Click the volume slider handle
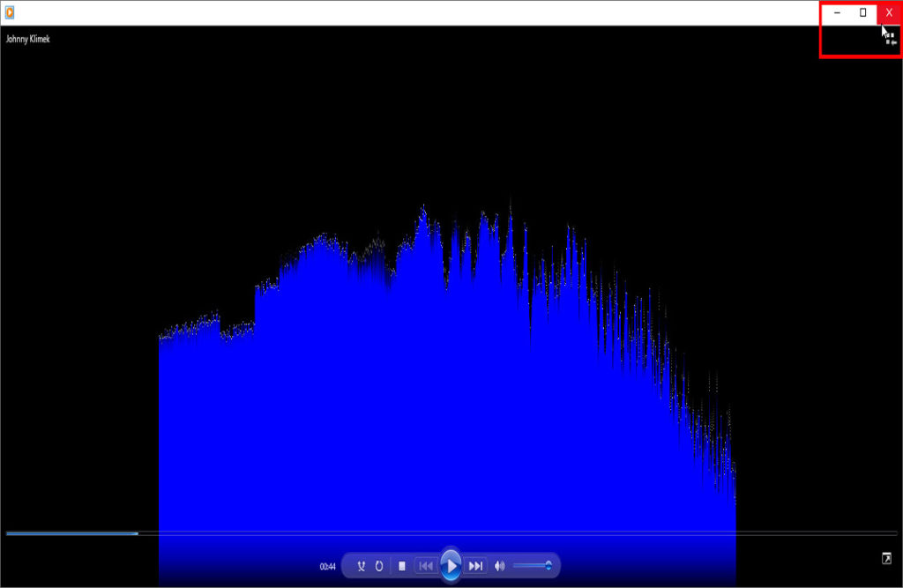This screenshot has height=588, width=903. point(548,566)
